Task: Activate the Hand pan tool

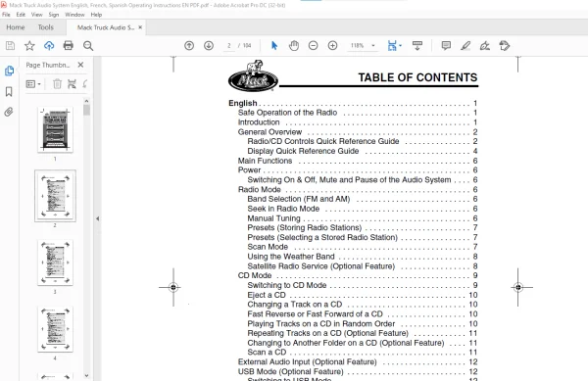Action: click(294, 46)
